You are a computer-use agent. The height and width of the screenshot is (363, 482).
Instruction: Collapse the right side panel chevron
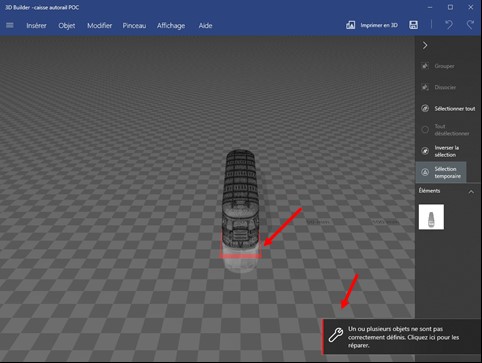tap(425, 45)
